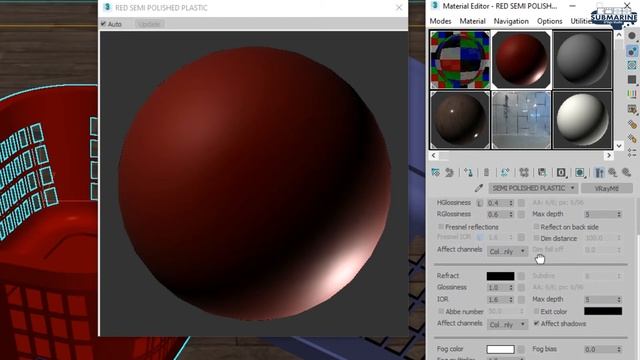Select the white material sample slot
Image resolution: width=640 pixels, height=360 pixels.
[x=582, y=120]
